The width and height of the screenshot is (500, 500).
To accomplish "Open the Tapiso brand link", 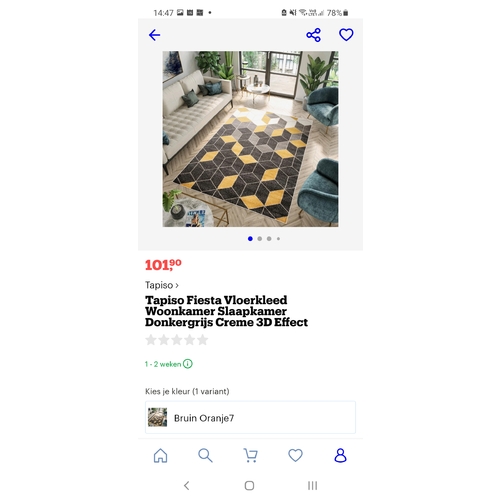I will pyautogui.click(x=162, y=285).
